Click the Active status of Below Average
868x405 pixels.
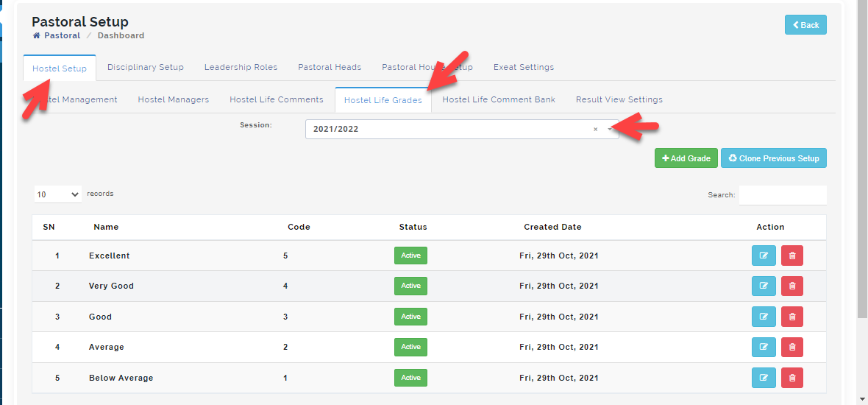tap(410, 378)
